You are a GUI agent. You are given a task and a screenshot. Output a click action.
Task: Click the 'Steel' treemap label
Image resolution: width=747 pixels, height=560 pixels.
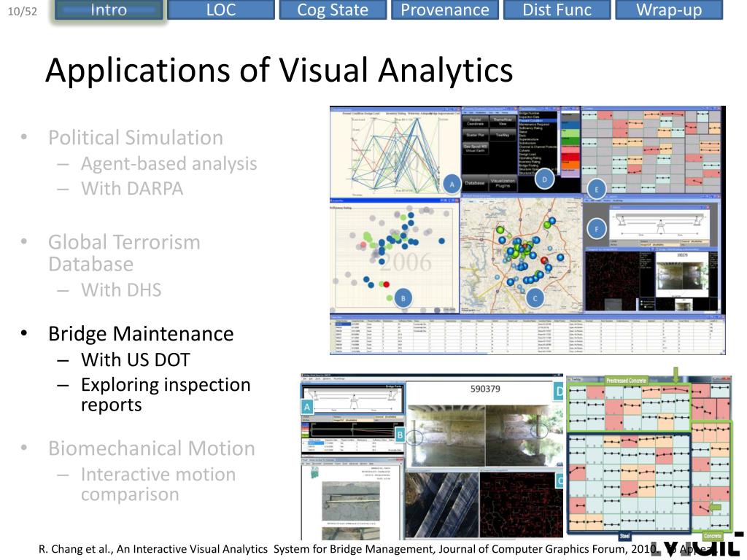[x=624, y=536]
